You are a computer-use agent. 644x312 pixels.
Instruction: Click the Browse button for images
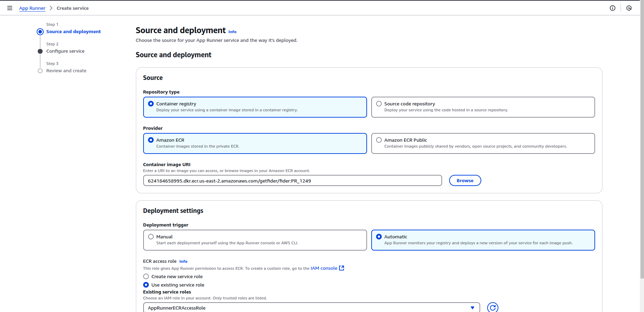(465, 180)
